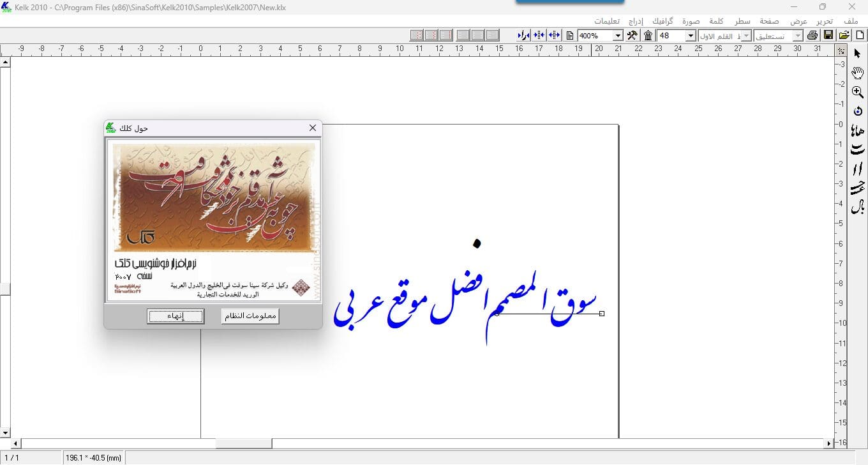Open the تحرير menu
Image resolution: width=868 pixels, height=465 pixels.
tap(825, 21)
